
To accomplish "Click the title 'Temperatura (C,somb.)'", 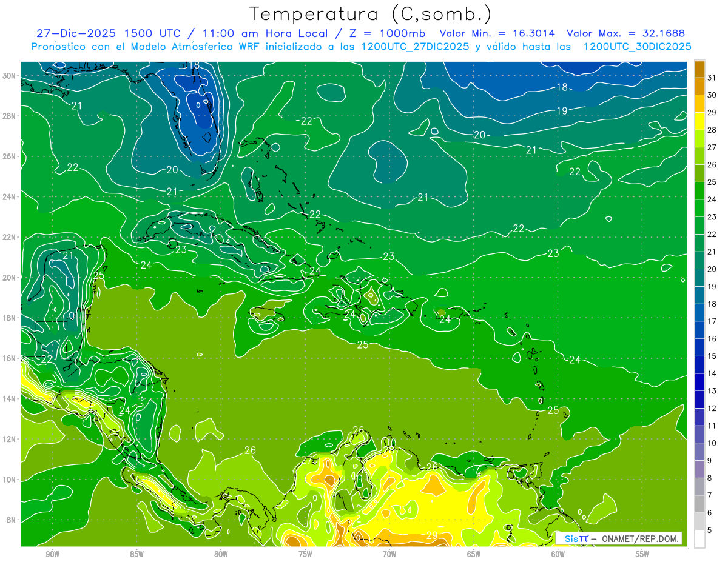I will coord(371,14).
